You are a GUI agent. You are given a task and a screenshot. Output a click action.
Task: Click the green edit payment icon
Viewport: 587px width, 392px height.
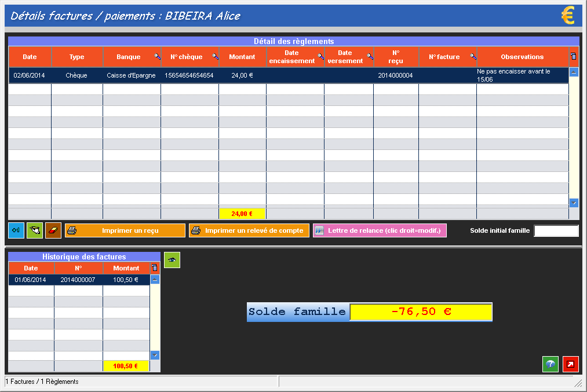[35, 230]
